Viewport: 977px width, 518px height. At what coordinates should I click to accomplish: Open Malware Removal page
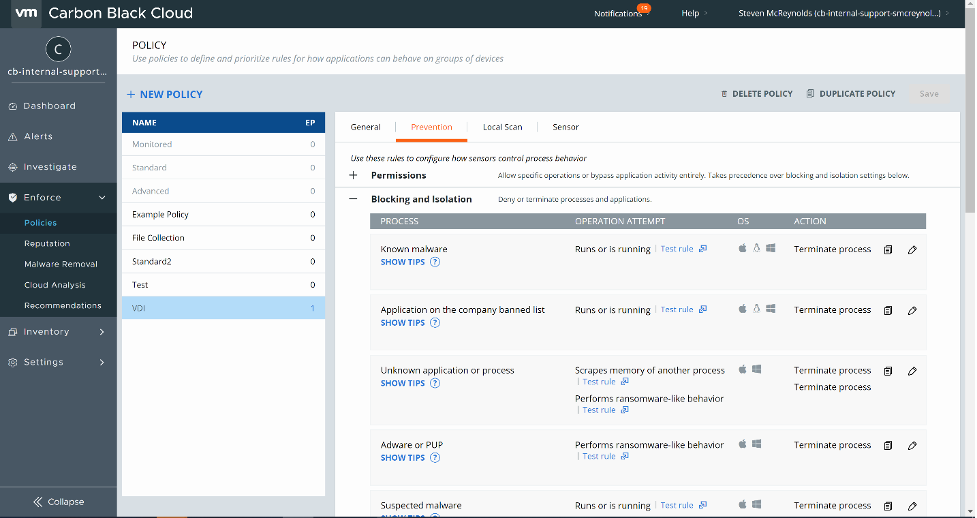(61, 264)
